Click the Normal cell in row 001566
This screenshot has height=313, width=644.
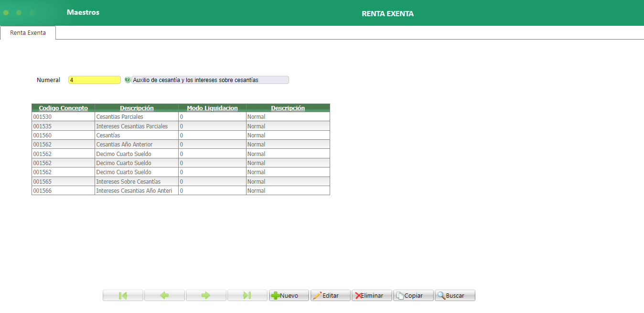[288, 191]
